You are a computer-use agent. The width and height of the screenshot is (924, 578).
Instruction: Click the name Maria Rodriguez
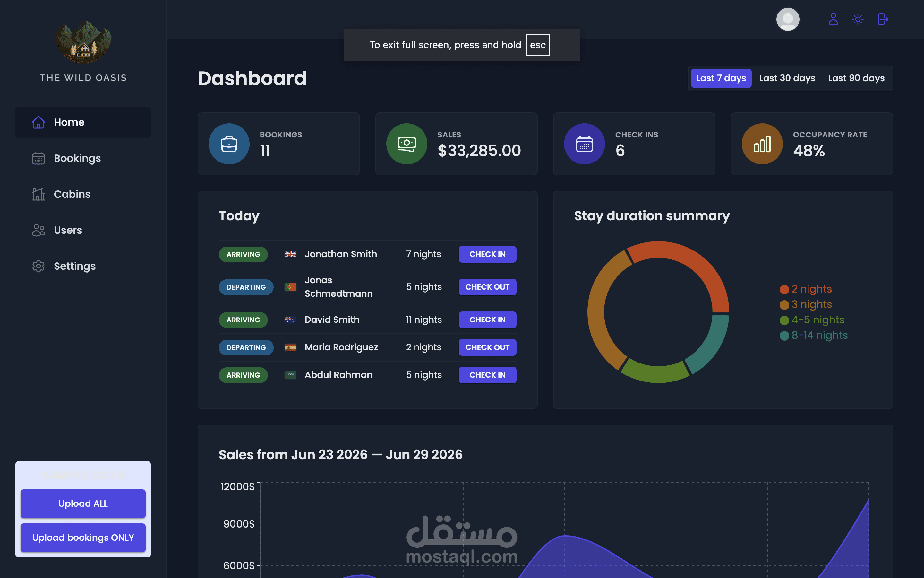tap(341, 347)
